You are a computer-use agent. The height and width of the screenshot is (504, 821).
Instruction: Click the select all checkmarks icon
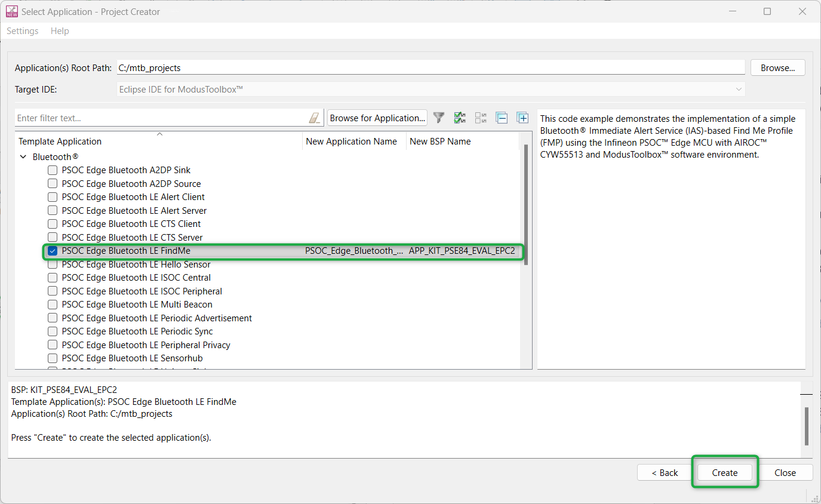tap(460, 118)
